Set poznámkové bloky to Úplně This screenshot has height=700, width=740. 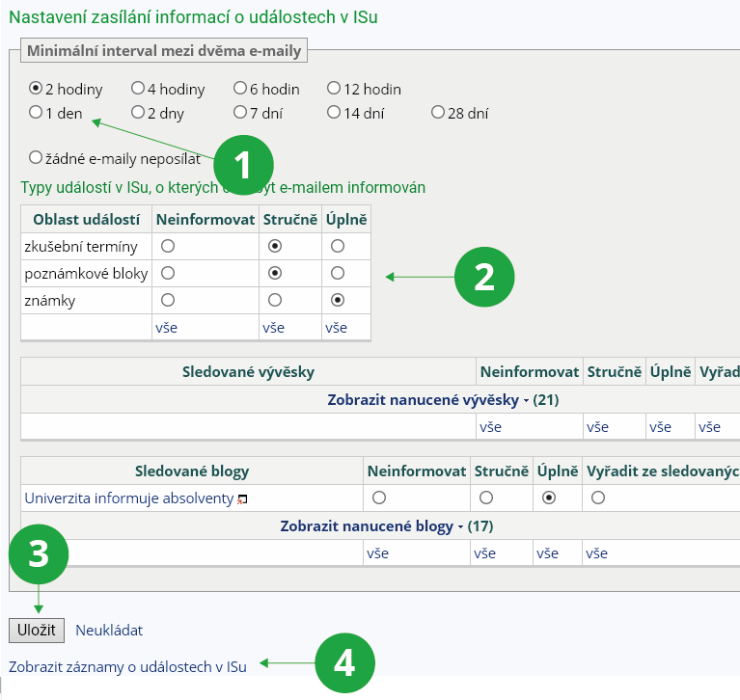point(337,273)
